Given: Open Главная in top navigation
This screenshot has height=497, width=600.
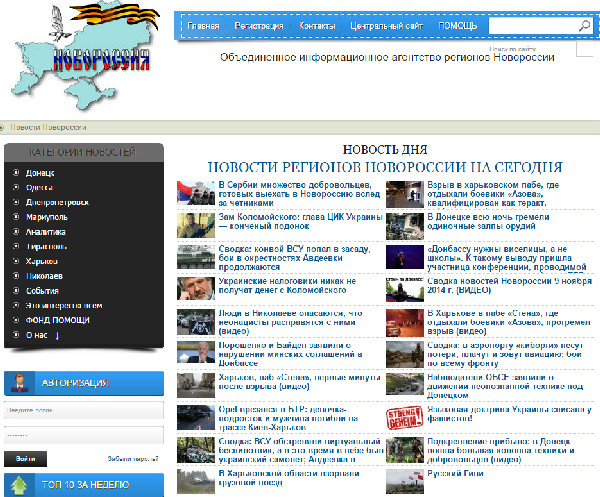Looking at the screenshot, I should pos(203,26).
